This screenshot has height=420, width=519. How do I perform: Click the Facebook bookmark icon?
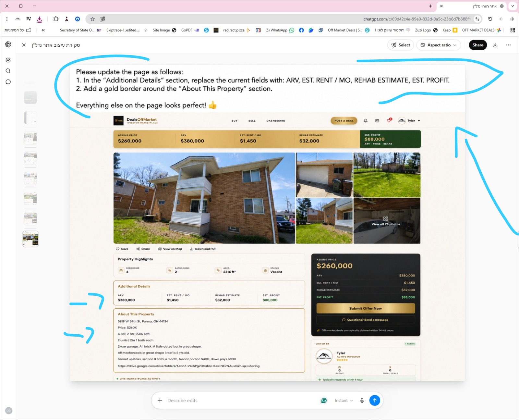301,30
